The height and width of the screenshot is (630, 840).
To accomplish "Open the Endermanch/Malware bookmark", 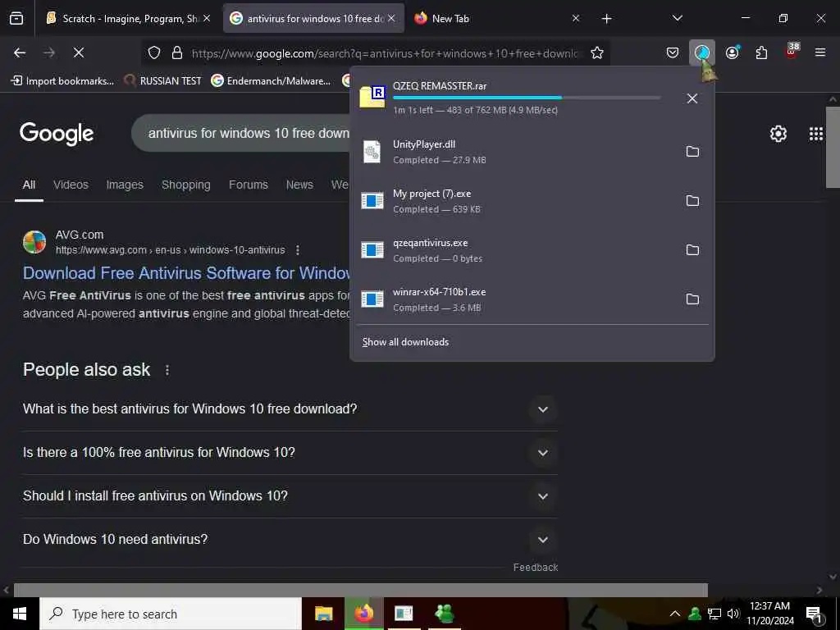I will click(271, 81).
